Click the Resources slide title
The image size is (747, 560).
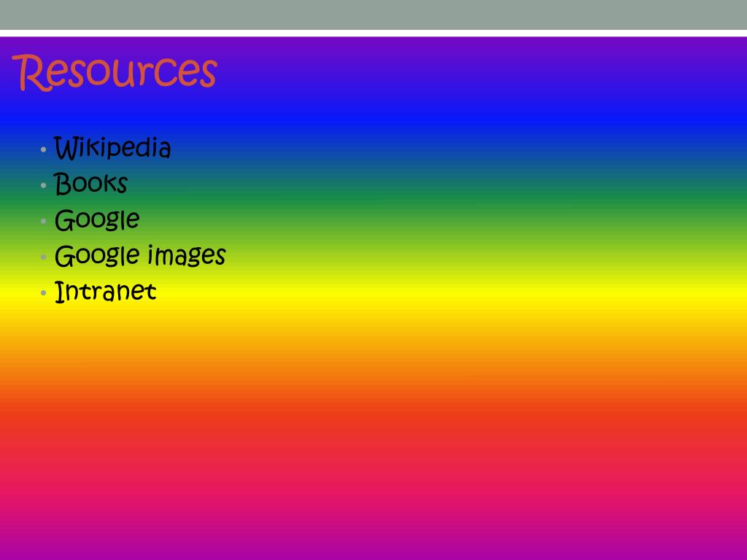[115, 72]
